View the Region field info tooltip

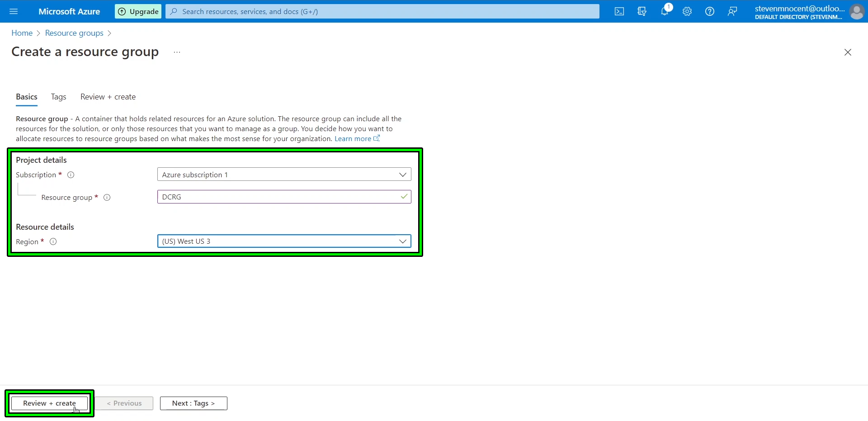[x=53, y=241]
